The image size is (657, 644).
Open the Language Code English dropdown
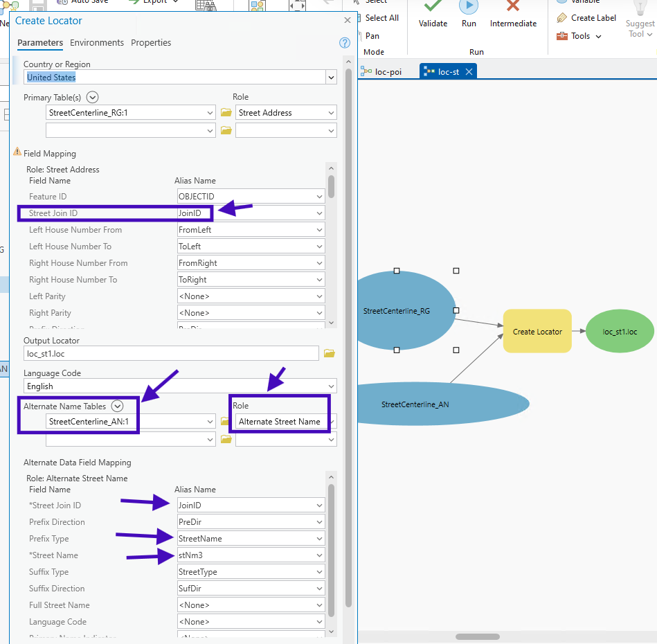coord(331,386)
